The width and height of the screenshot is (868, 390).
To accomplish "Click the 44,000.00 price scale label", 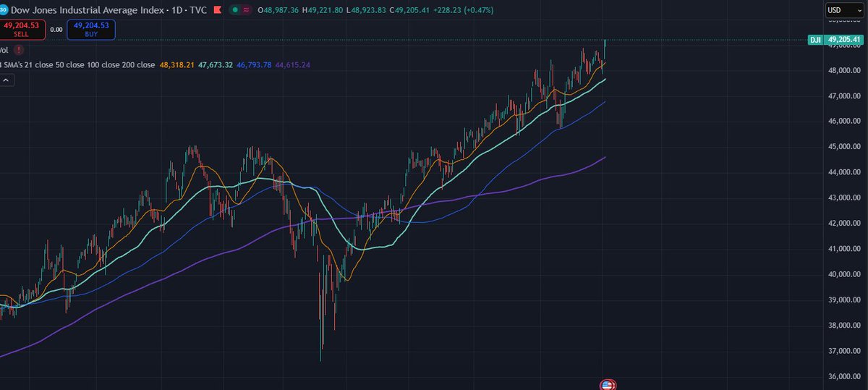I will tap(844, 172).
